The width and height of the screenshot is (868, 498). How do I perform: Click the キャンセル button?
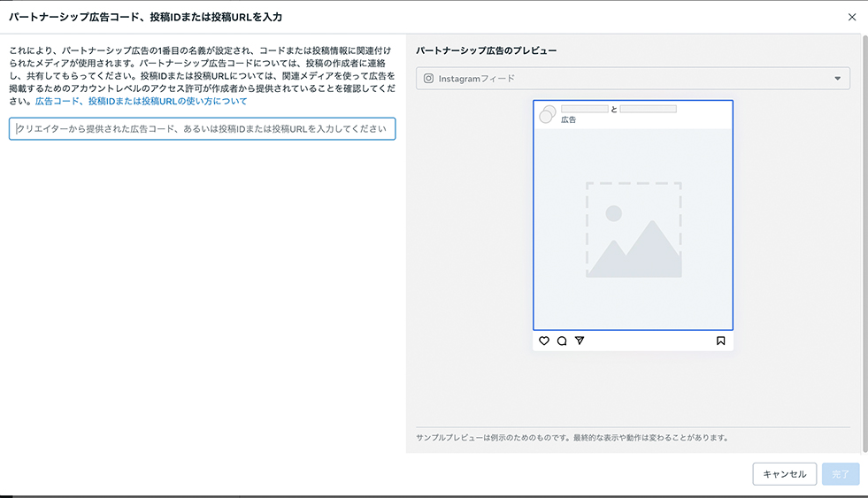click(785, 474)
